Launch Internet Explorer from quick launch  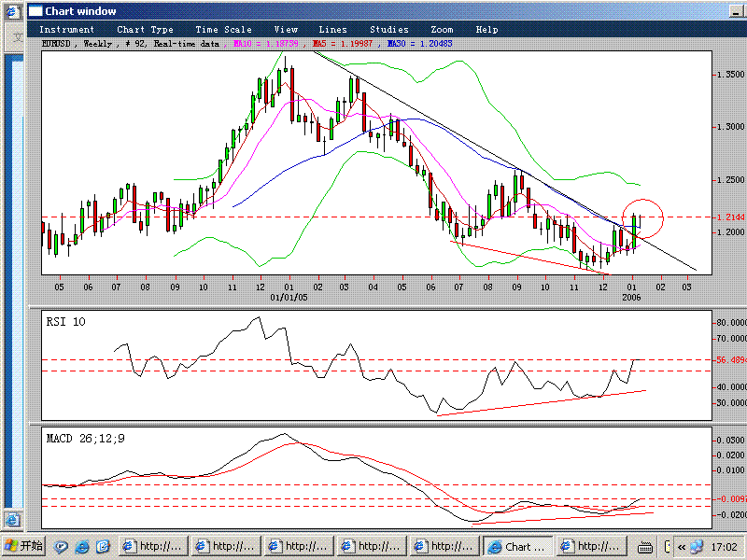(83, 546)
